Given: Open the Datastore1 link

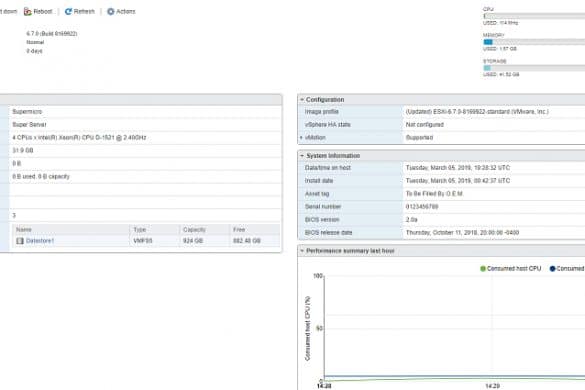Looking at the screenshot, I should 40,241.
